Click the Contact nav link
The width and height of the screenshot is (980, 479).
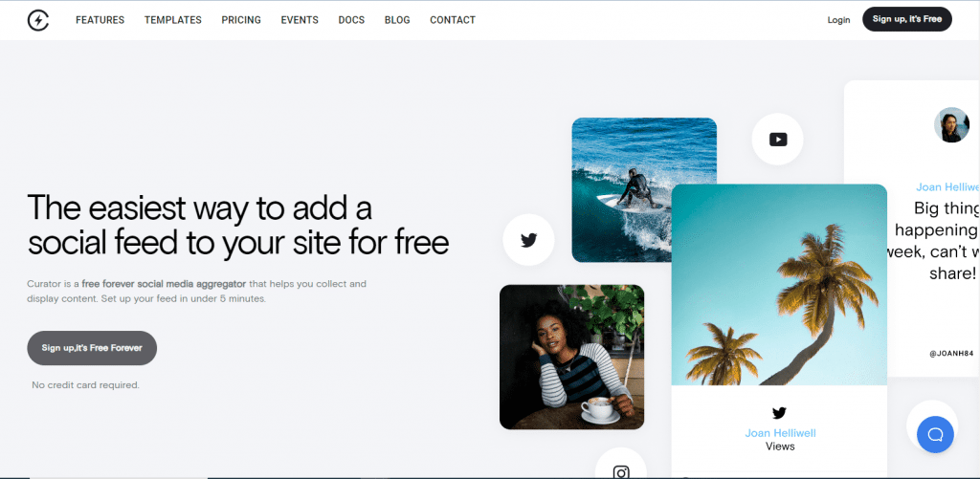[x=453, y=20]
